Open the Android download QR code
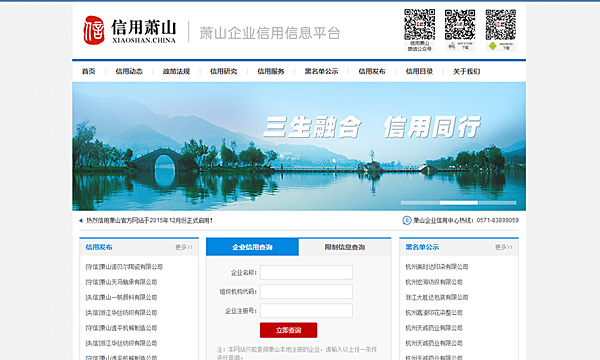Viewport: 600px width, 360px height. pos(501,24)
